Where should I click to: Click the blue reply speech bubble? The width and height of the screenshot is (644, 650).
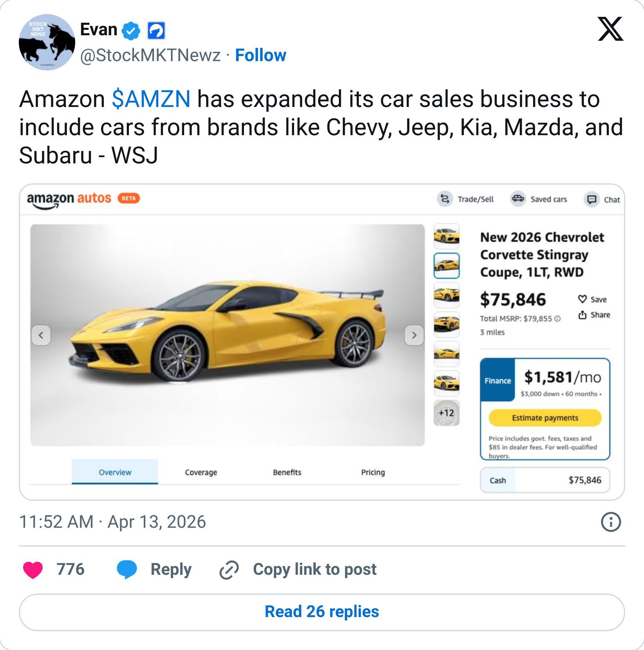click(127, 569)
